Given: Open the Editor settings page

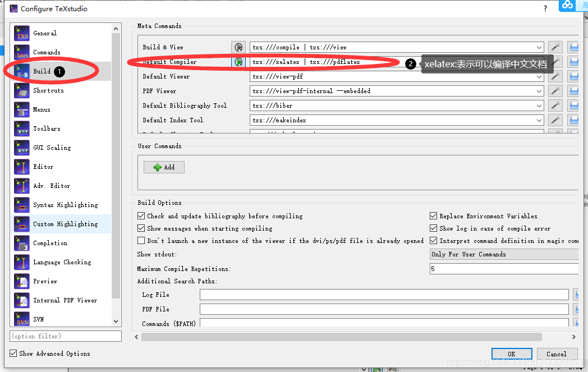Looking at the screenshot, I should [62, 167].
